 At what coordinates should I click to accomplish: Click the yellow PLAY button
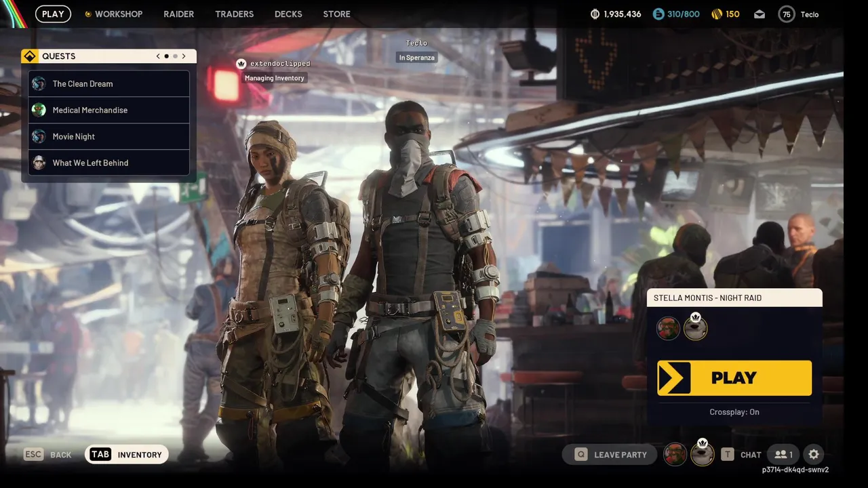[x=734, y=378]
